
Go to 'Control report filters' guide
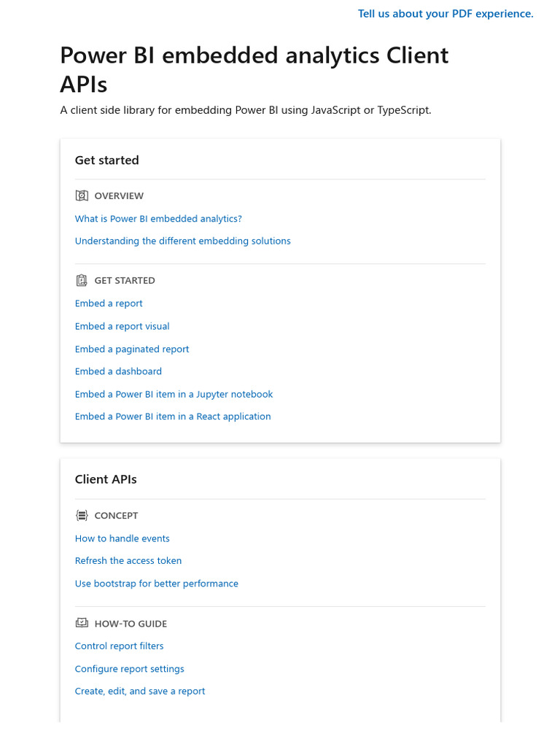[x=119, y=646]
